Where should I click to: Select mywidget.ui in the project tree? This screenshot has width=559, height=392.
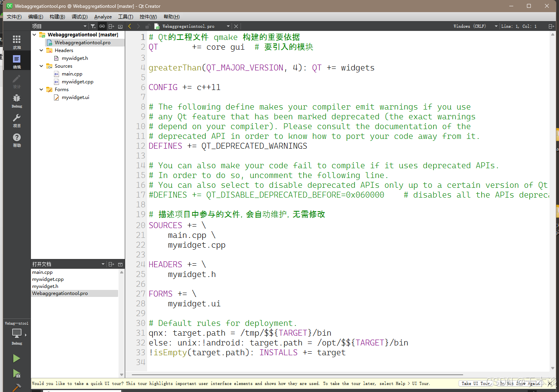click(x=75, y=97)
